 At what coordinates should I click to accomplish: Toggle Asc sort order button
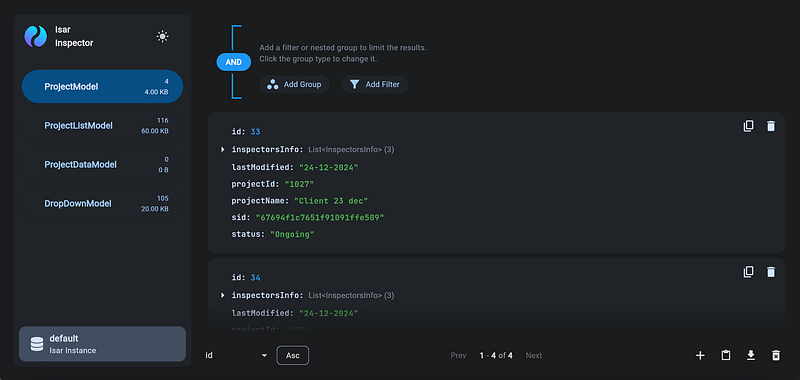click(292, 356)
